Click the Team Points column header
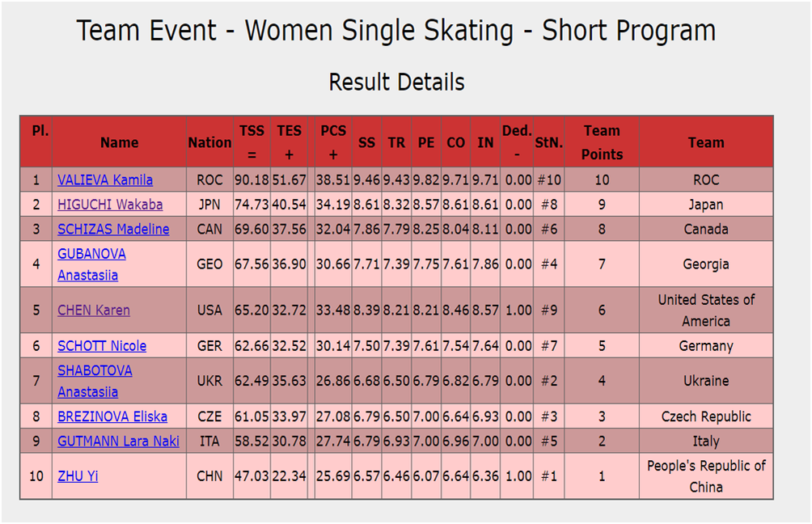 click(x=602, y=142)
